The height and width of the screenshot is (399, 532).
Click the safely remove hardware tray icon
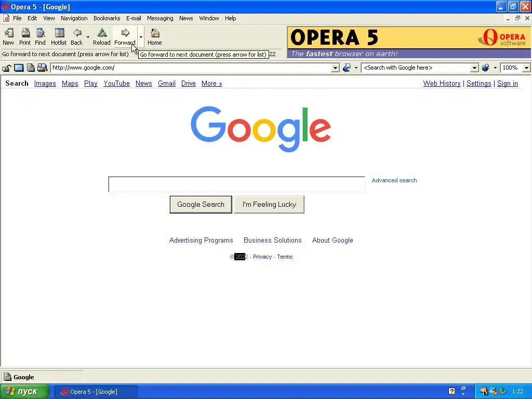tap(502, 391)
